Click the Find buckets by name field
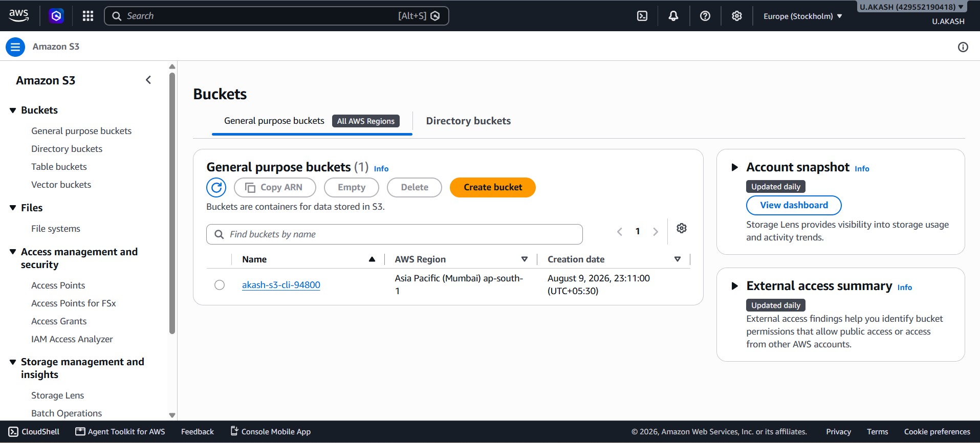Image resolution: width=980 pixels, height=443 pixels. (x=395, y=234)
